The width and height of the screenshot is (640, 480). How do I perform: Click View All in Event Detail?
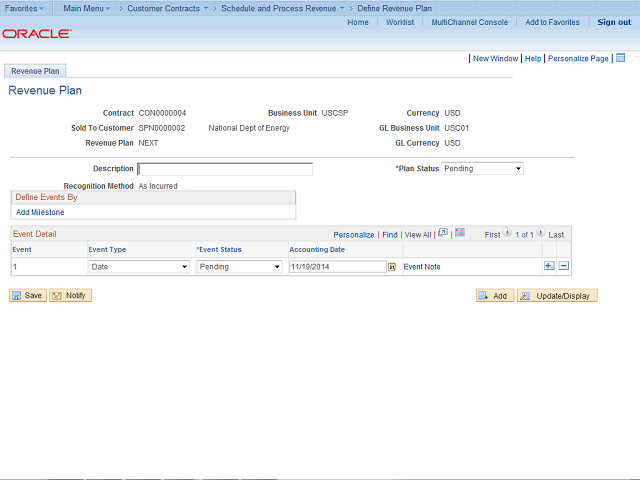click(x=418, y=235)
